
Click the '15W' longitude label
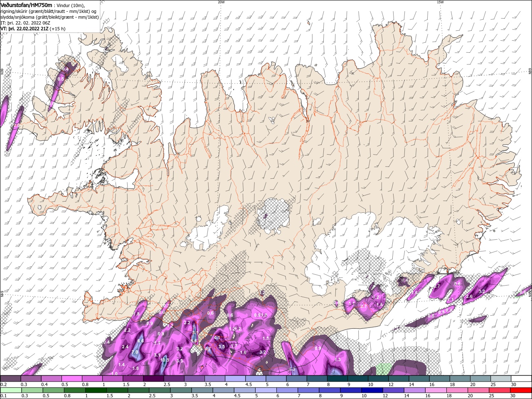coord(440,2)
